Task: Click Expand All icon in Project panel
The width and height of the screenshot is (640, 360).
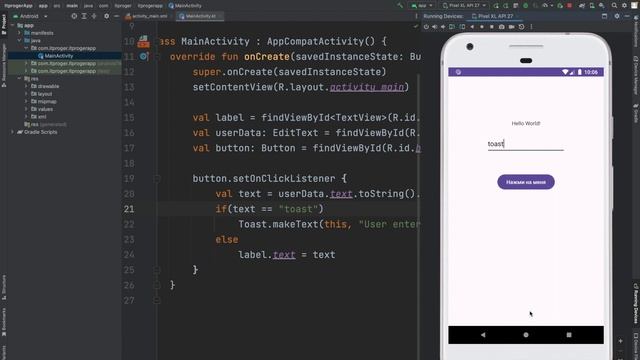Action: [x=84, y=16]
